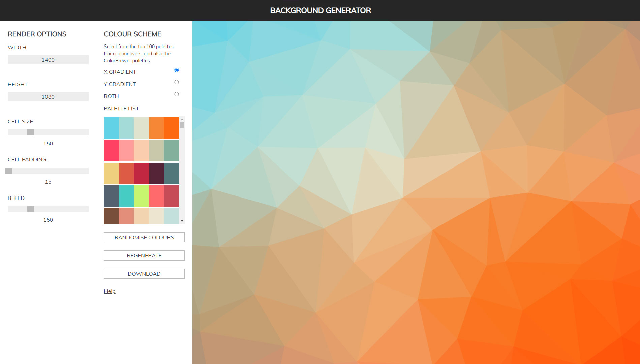Select the brown and cream palette
Viewport: 640px width, 364px height.
click(x=142, y=216)
